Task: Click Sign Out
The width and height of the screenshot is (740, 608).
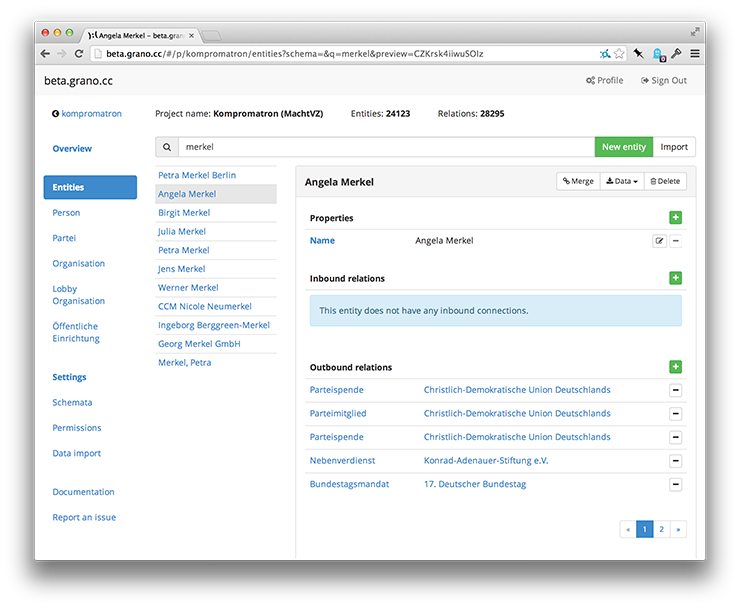Action: point(664,80)
